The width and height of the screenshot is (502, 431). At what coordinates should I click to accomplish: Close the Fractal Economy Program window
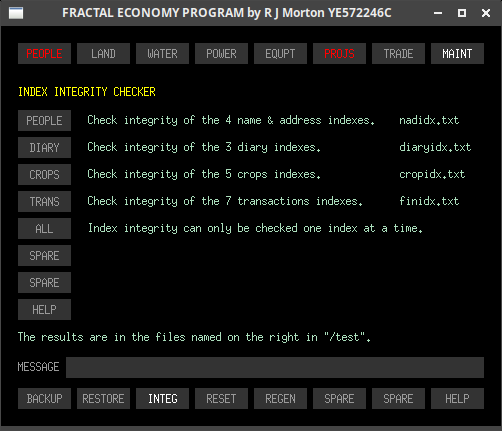486,13
